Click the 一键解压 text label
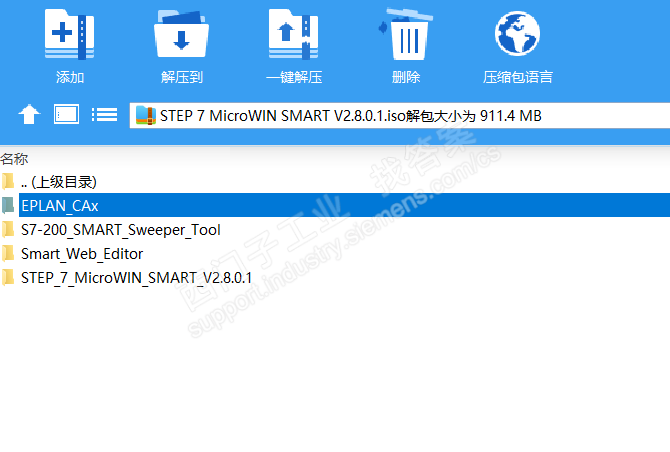The height and width of the screenshot is (452, 670). point(294,77)
